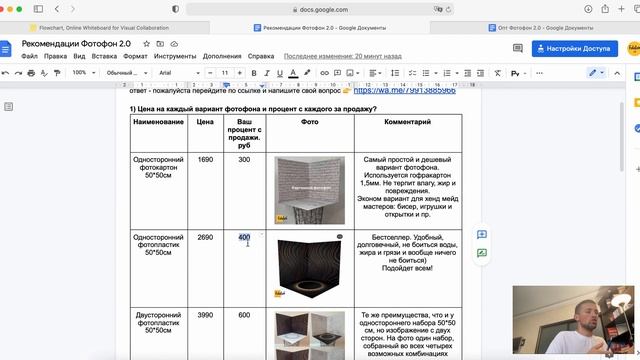Image resolution: width=640 pixels, height=360 pixels.
Task: Open the Правка menu
Action: coord(56,56)
